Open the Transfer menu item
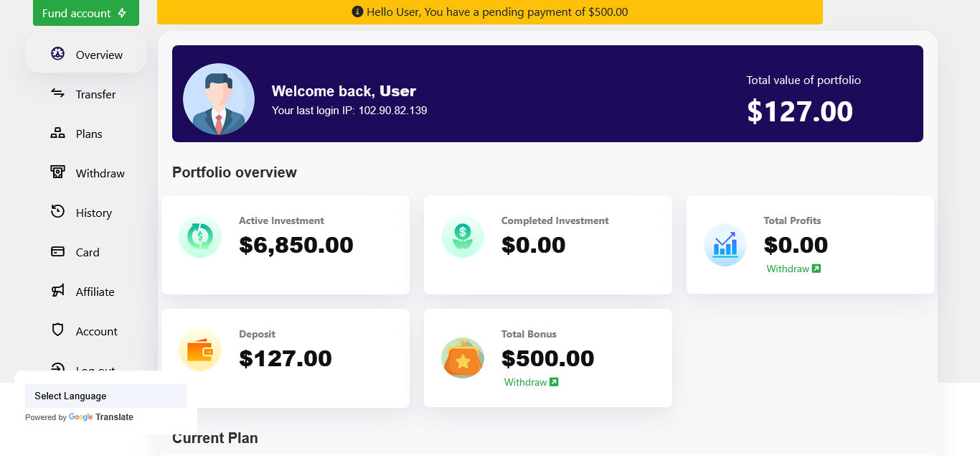Viewport: 980px width, 456px height. pyautogui.click(x=95, y=94)
